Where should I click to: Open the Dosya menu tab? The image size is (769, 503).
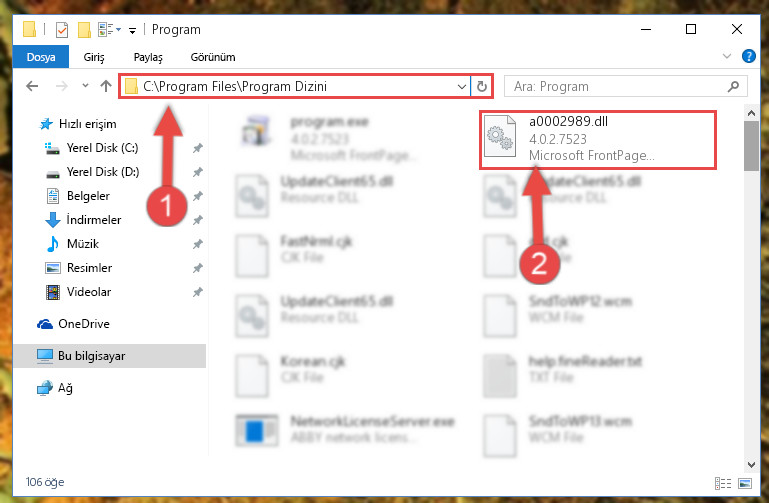click(x=41, y=57)
